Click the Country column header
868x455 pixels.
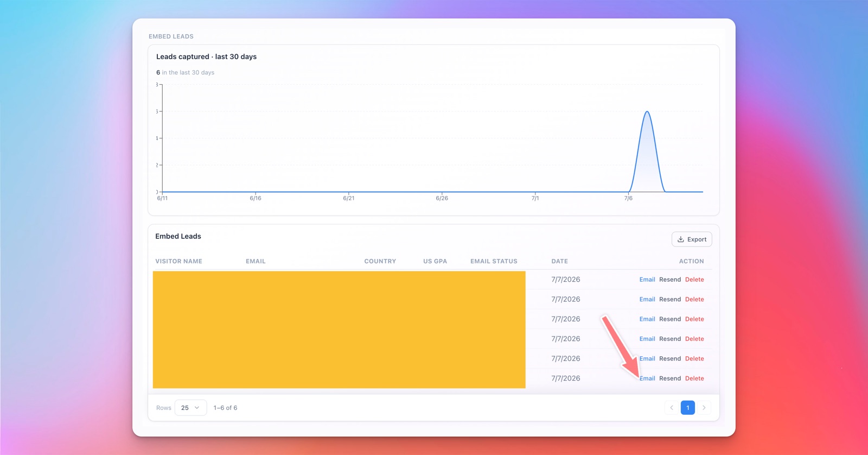380,261
